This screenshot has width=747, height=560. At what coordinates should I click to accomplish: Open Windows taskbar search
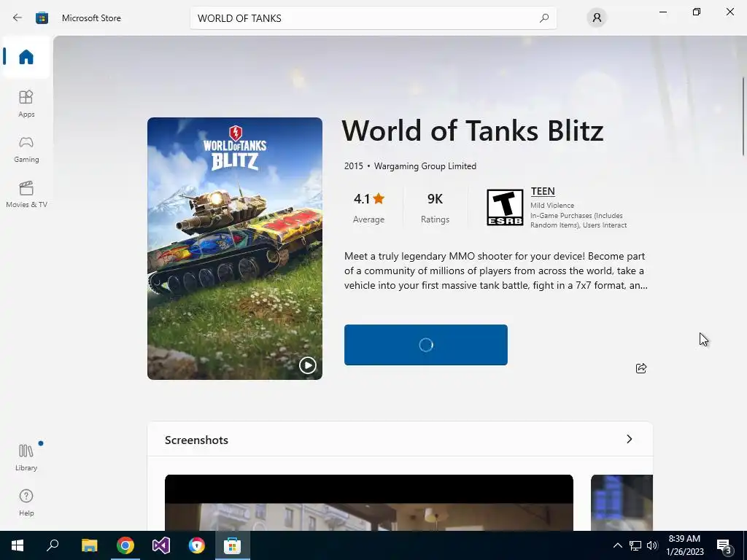tap(53, 545)
